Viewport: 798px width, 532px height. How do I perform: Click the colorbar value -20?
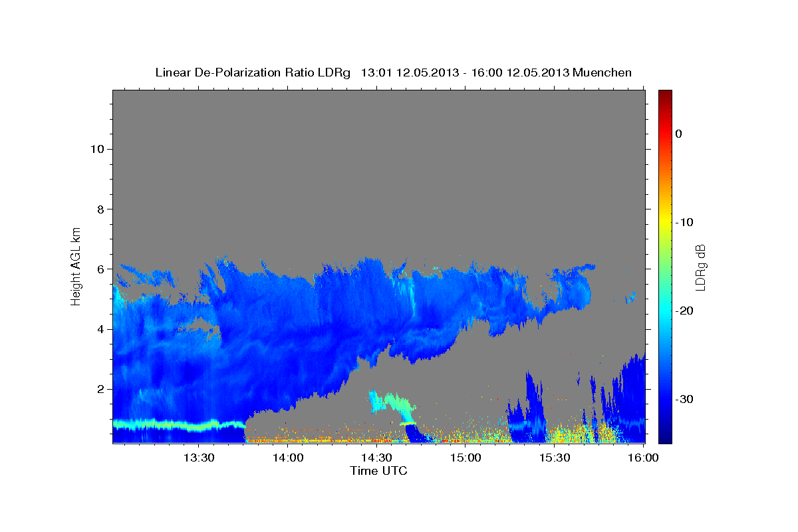(x=684, y=311)
